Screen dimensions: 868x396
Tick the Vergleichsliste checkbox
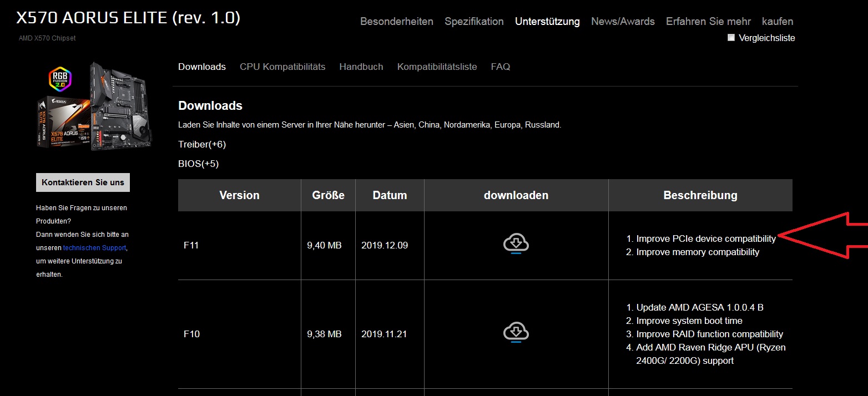[x=731, y=38]
